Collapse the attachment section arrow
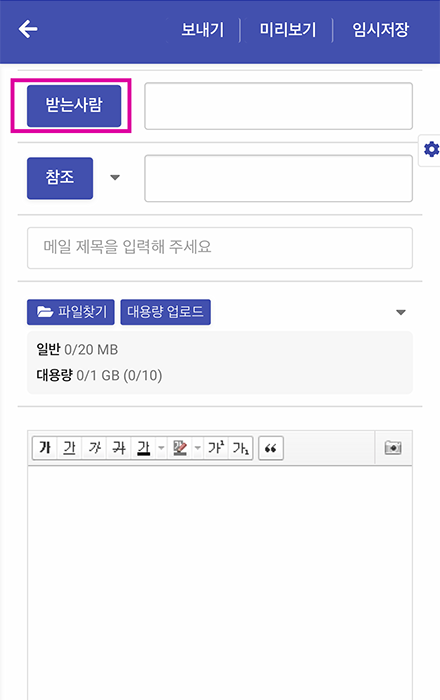The image size is (440, 700). [x=401, y=312]
